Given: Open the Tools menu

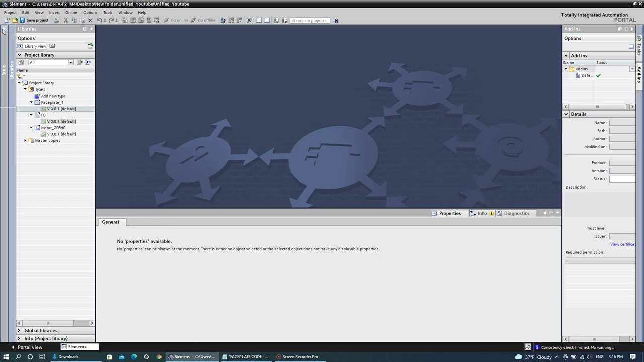Looking at the screenshot, I should [x=108, y=12].
